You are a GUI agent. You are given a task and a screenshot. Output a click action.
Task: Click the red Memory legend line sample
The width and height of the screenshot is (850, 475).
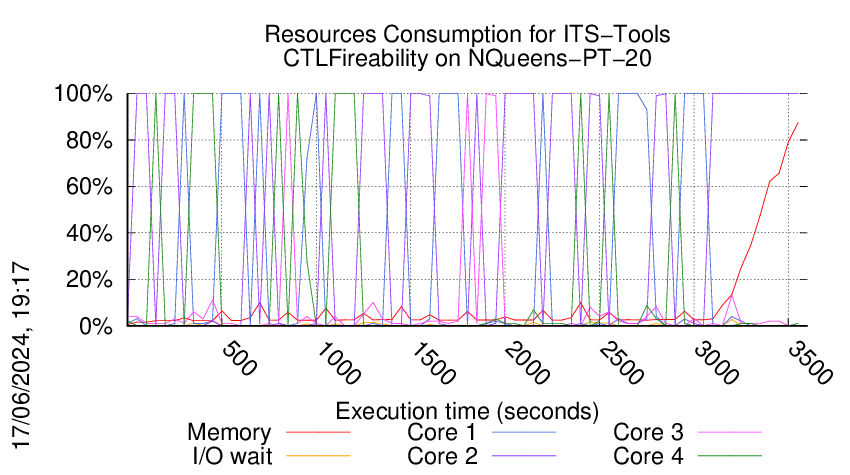point(318,433)
